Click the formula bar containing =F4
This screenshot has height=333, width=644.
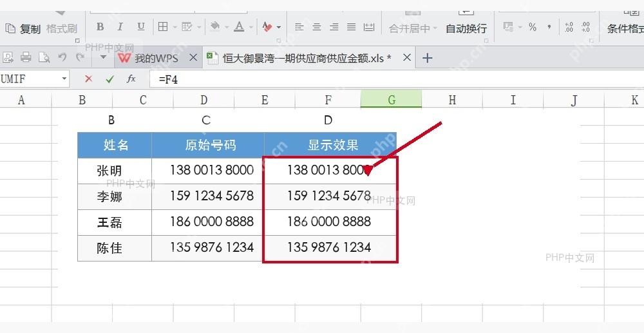point(397,79)
